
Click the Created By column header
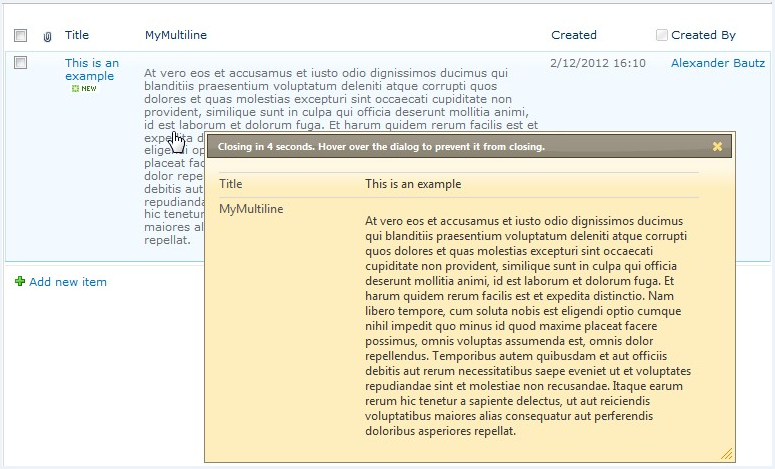pos(703,35)
